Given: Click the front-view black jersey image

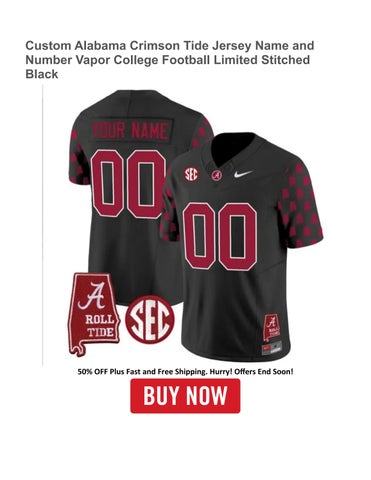Looking at the screenshot, I should (241, 247).
